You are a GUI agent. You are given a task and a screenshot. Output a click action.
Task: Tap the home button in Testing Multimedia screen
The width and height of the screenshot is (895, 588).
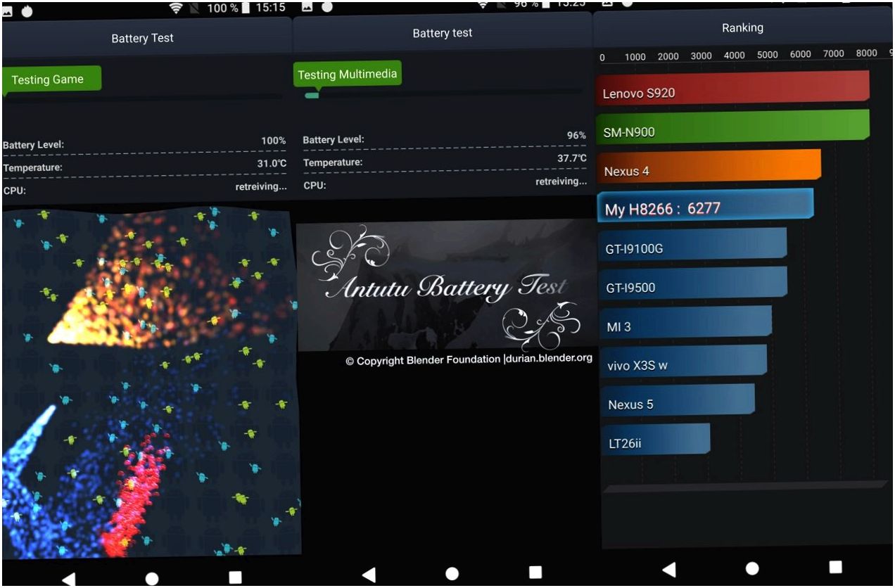pos(452,574)
